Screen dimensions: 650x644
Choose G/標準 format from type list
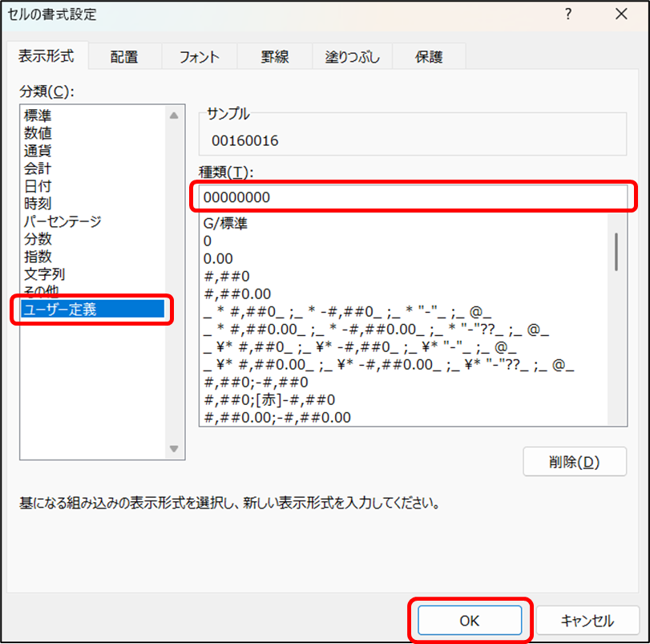[225, 224]
